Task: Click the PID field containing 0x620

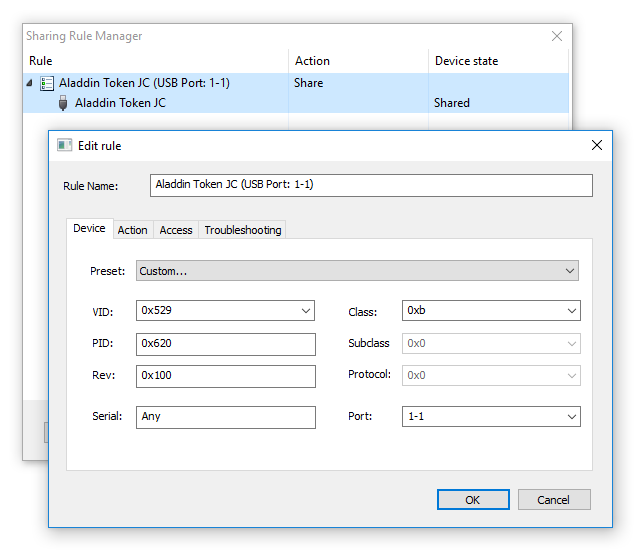Action: (226, 344)
